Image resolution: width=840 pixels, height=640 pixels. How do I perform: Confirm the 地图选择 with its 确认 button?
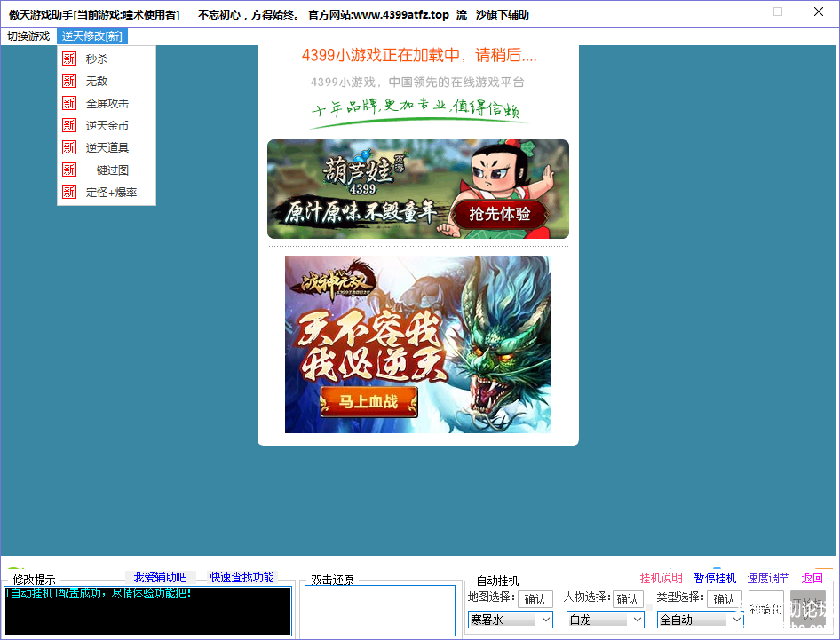pyautogui.click(x=535, y=599)
